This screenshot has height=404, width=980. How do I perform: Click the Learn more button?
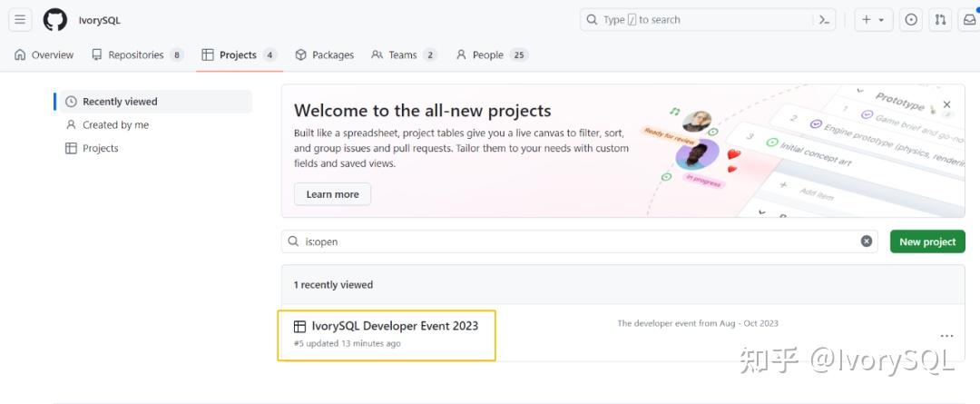(x=332, y=194)
